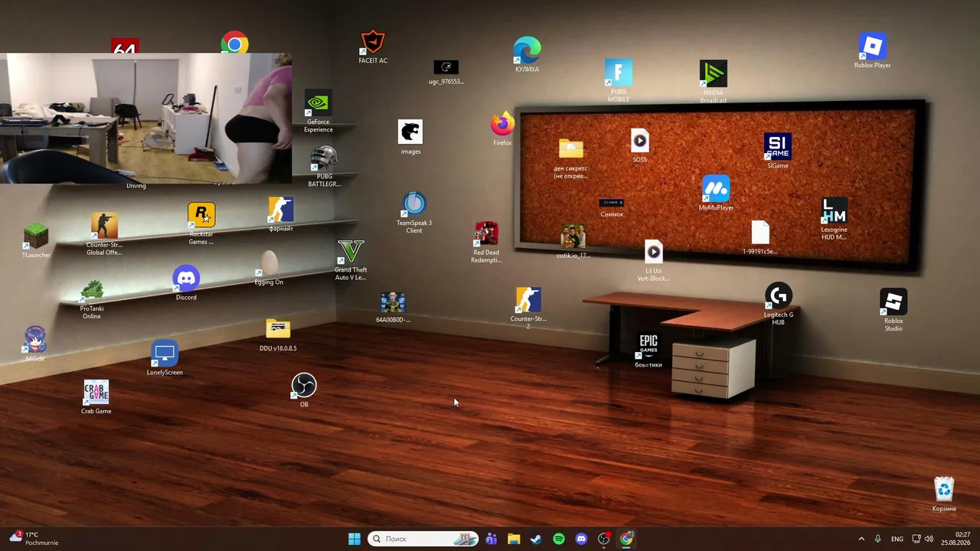Select the ProTanki Online desktop icon
Viewport: 980px width, 551px height.
[x=92, y=299]
